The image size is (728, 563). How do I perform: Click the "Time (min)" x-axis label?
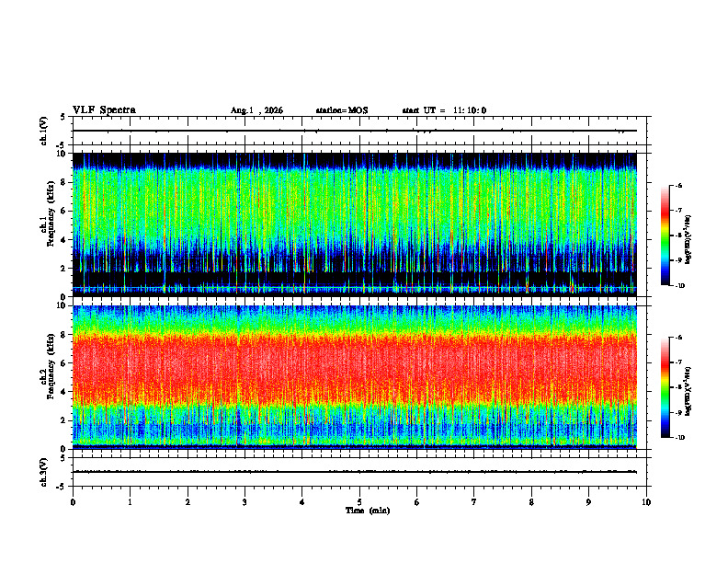point(368,511)
